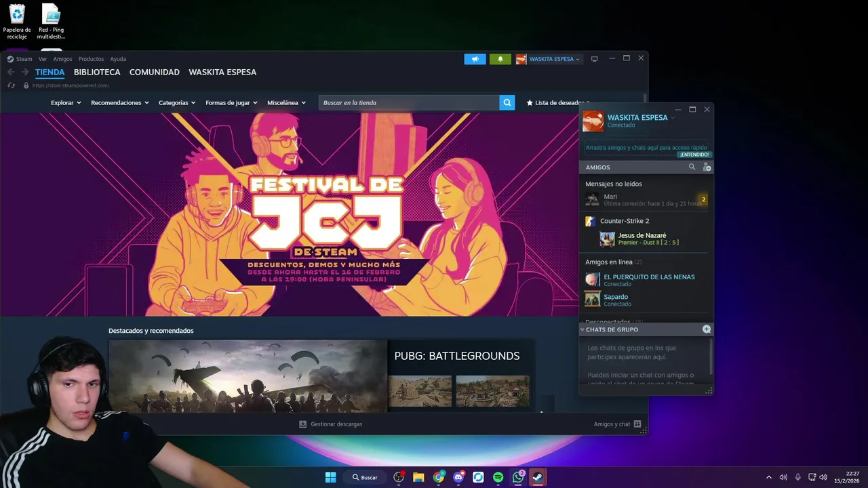Click the add friend icon in Amigos
The image size is (868, 488).
707,167
